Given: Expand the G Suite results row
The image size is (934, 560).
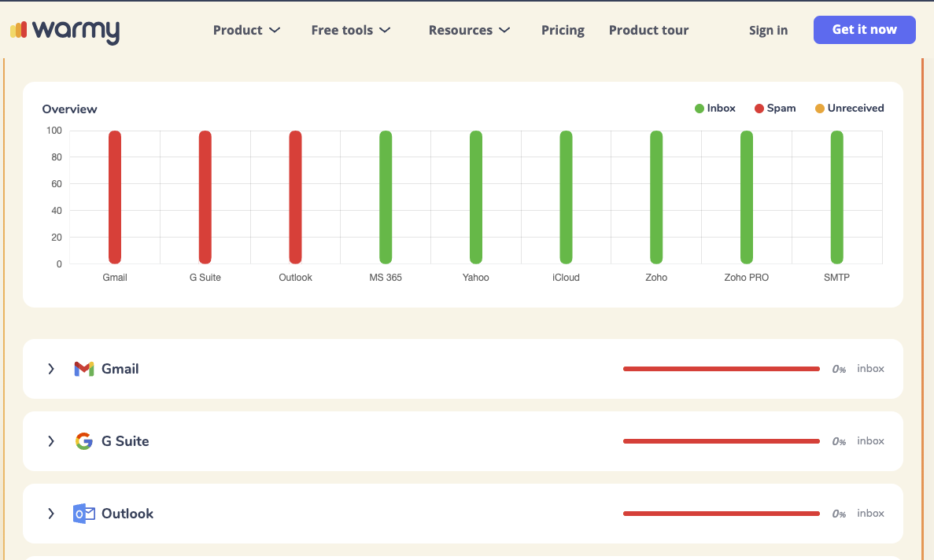Looking at the screenshot, I should pos(51,441).
